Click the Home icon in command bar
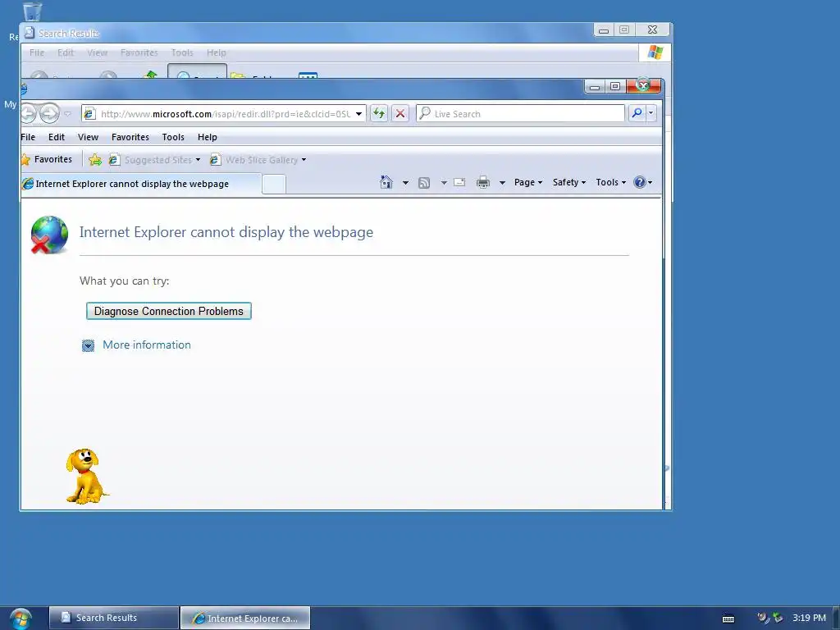The width and height of the screenshot is (840, 630). (x=386, y=182)
